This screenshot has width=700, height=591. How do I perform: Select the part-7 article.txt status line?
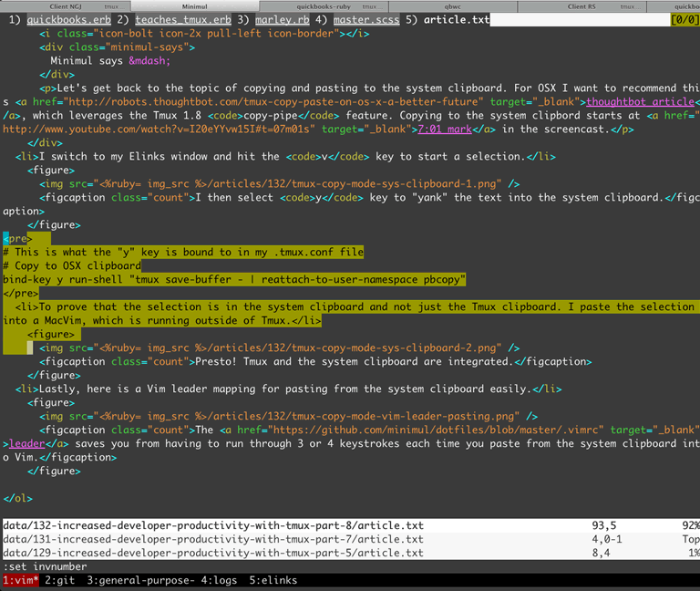351,539
